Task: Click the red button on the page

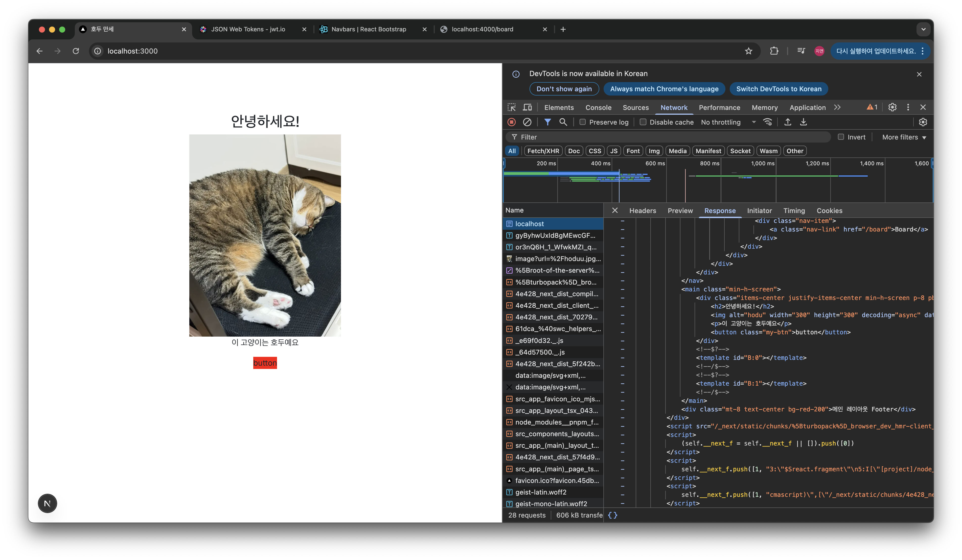Action: (x=265, y=363)
